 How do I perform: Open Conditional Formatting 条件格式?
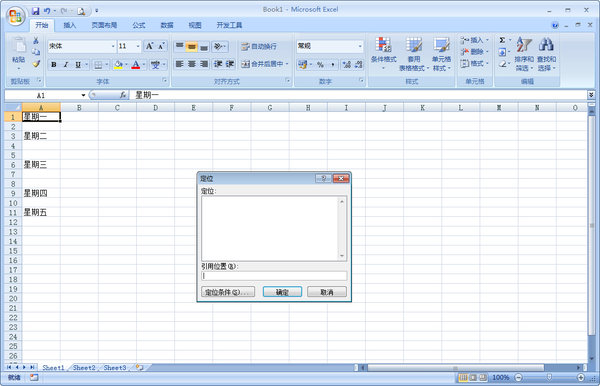(x=383, y=54)
